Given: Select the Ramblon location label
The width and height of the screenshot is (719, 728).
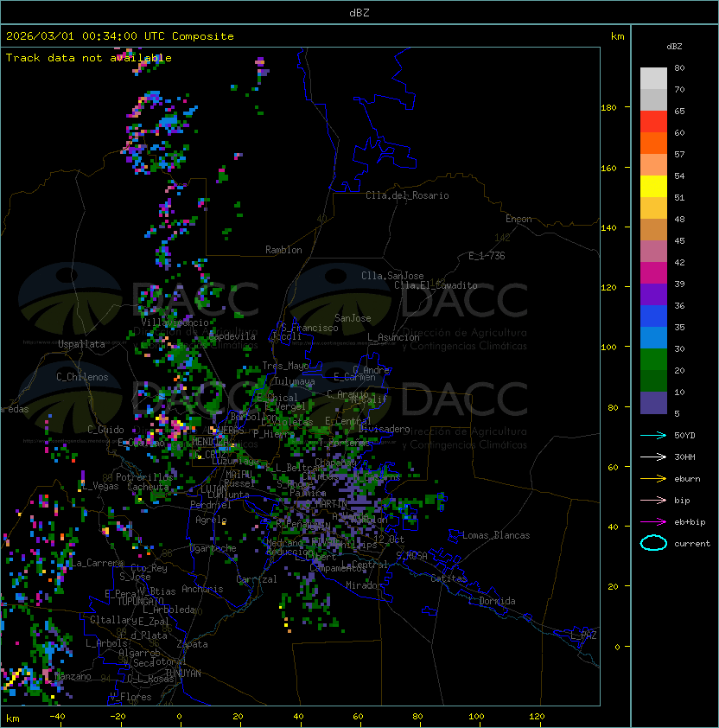Looking at the screenshot, I should pos(283,250).
